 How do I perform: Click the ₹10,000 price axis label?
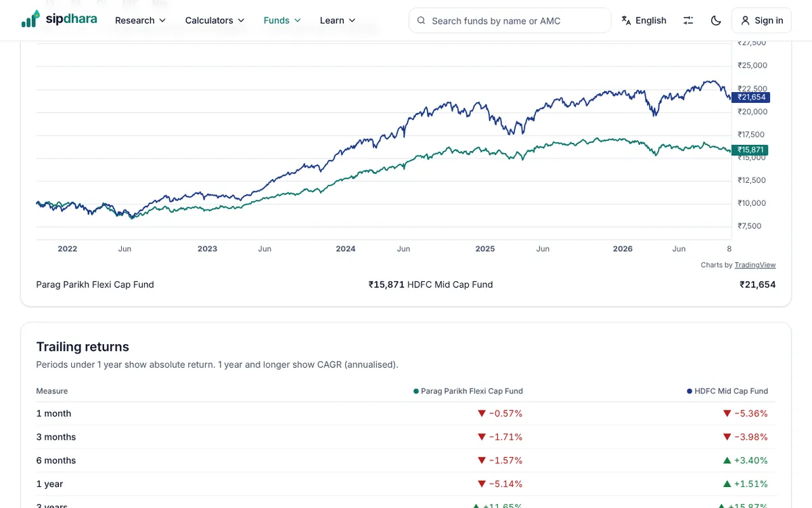pyautogui.click(x=752, y=203)
